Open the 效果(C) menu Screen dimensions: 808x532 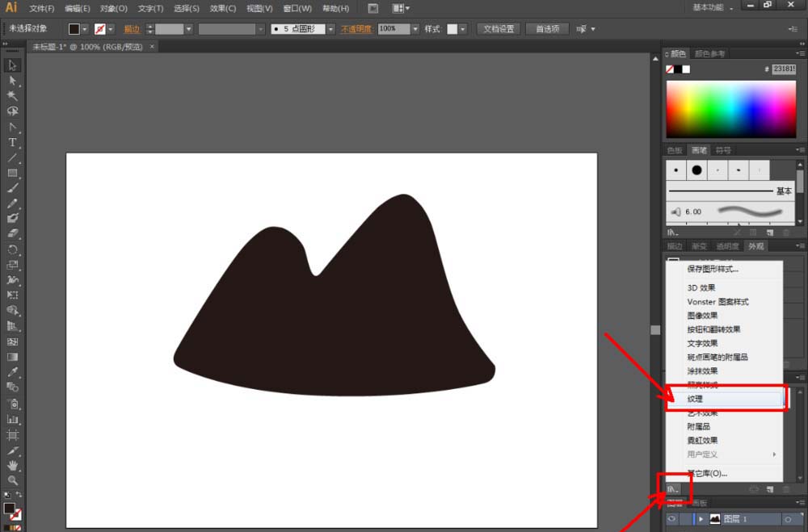coord(222,8)
